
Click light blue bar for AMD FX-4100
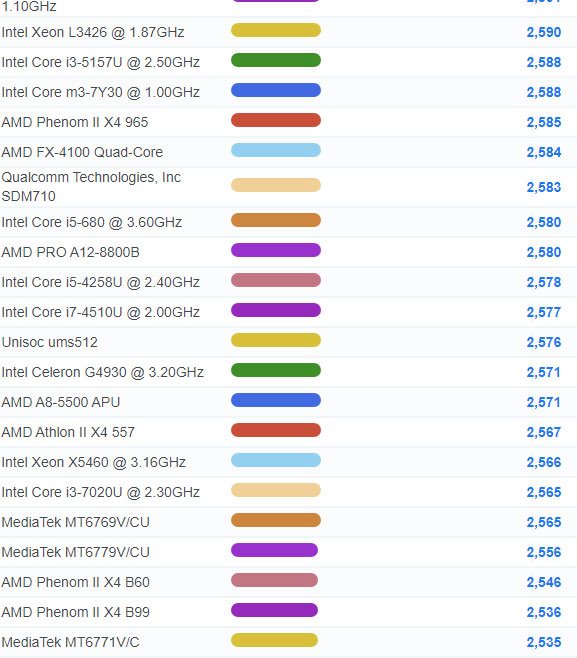[x=276, y=150]
